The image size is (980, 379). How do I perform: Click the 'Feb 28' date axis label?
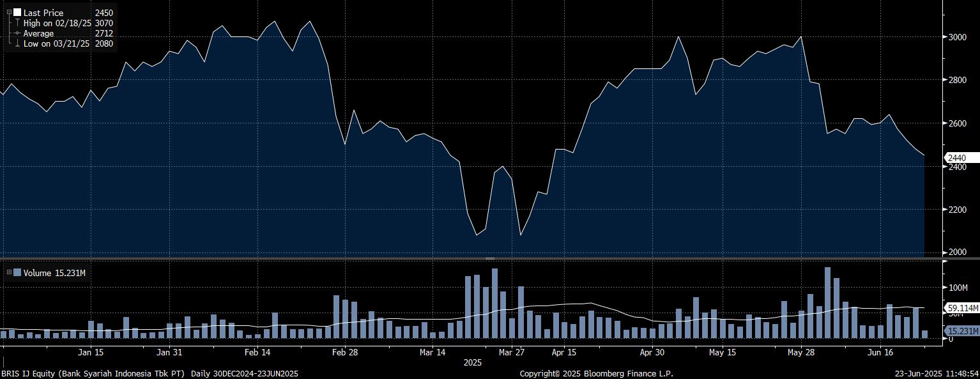pos(344,352)
